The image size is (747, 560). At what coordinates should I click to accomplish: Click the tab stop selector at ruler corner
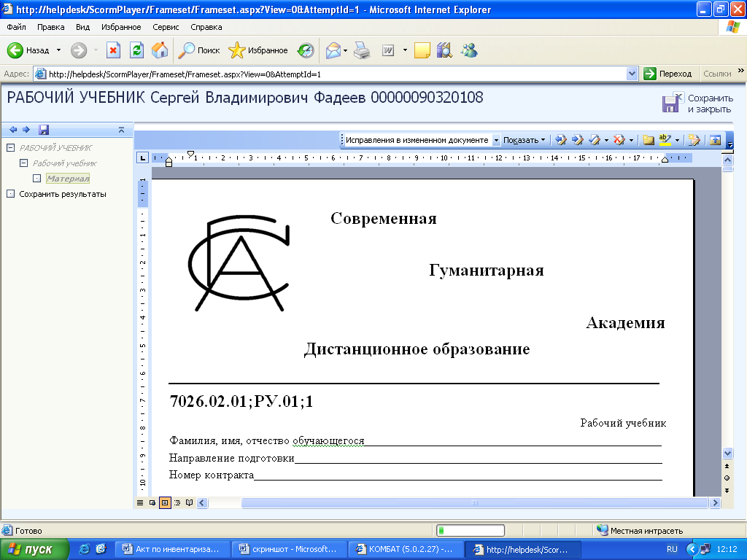pyautogui.click(x=142, y=157)
